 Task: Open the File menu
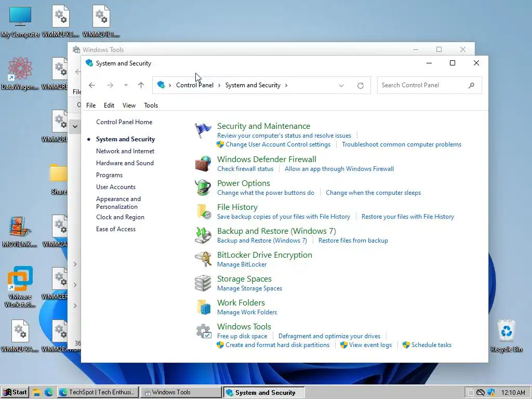point(91,105)
